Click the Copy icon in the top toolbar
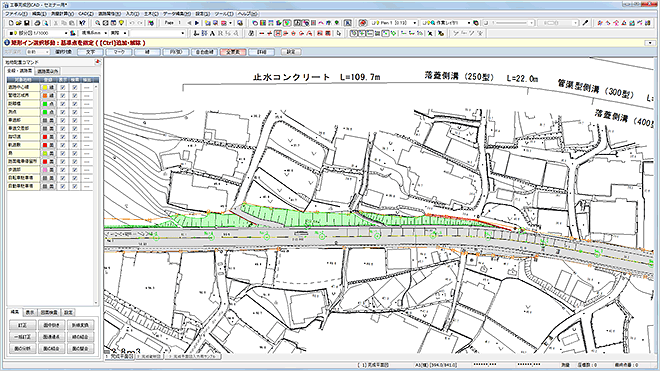This screenshot has width=660, height=371. (x=64, y=23)
